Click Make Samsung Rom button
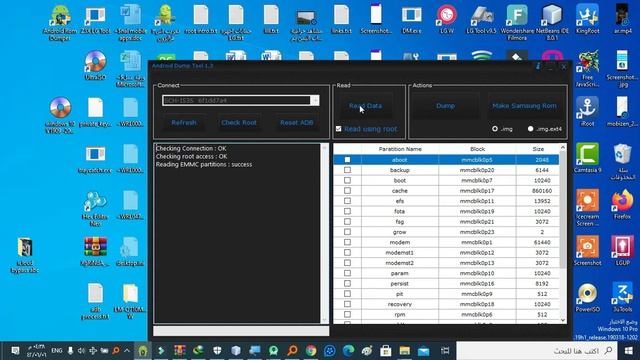Viewport: 640px width, 360px height. (x=524, y=106)
